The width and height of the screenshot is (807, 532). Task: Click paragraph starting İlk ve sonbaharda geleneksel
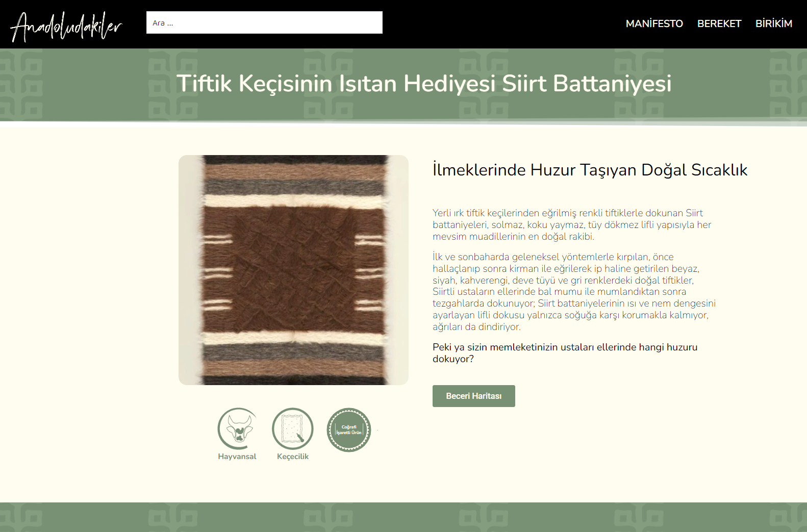point(574,292)
